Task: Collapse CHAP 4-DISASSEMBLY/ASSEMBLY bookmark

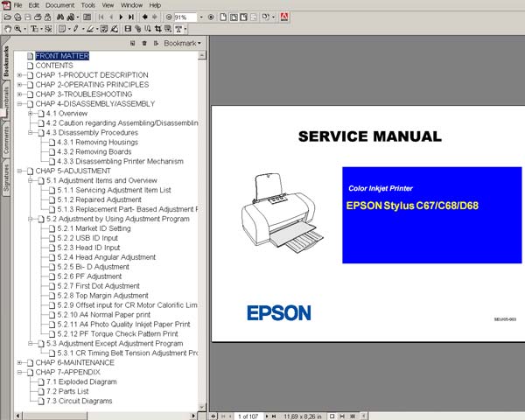Action: 19,104
